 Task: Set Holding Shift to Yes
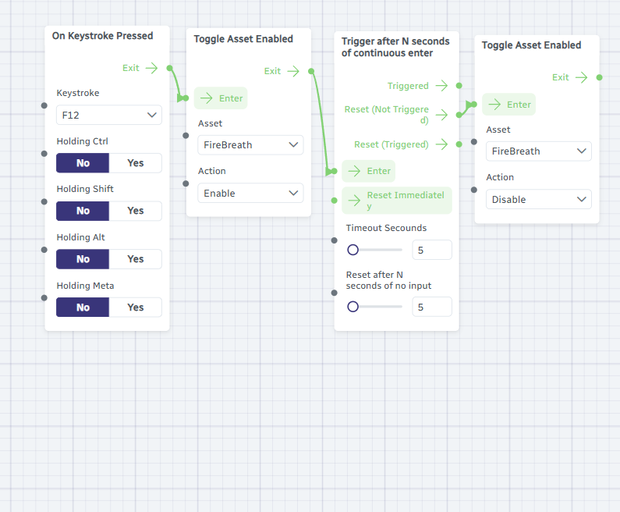(x=135, y=211)
